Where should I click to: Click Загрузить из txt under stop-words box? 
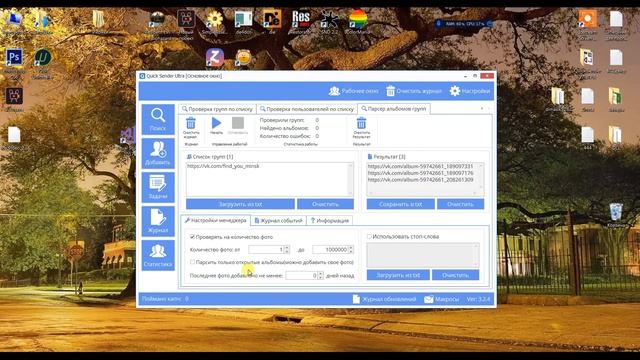[x=398, y=275]
